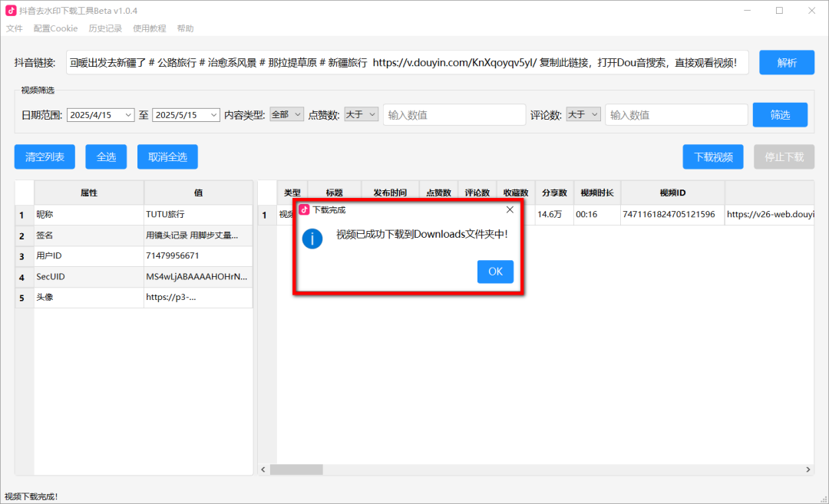Click the 点赞数 numeric input field
This screenshot has width=829, height=504.
click(x=454, y=114)
